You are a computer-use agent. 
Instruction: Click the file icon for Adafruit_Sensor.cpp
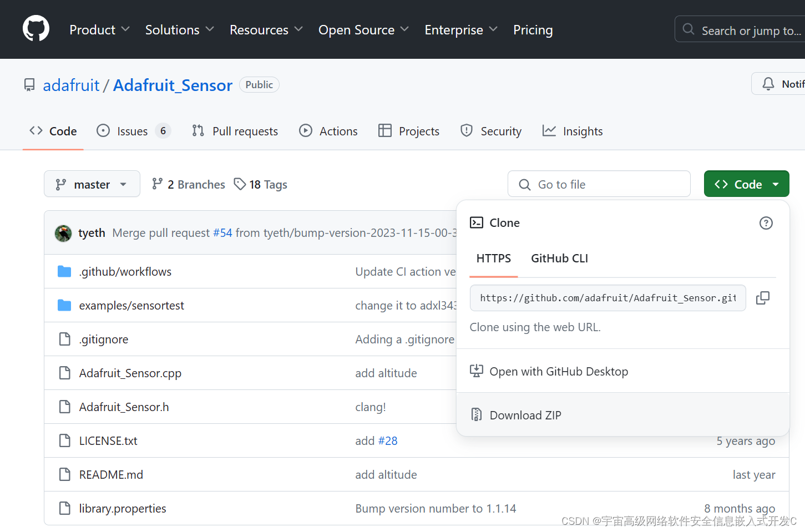coord(65,373)
